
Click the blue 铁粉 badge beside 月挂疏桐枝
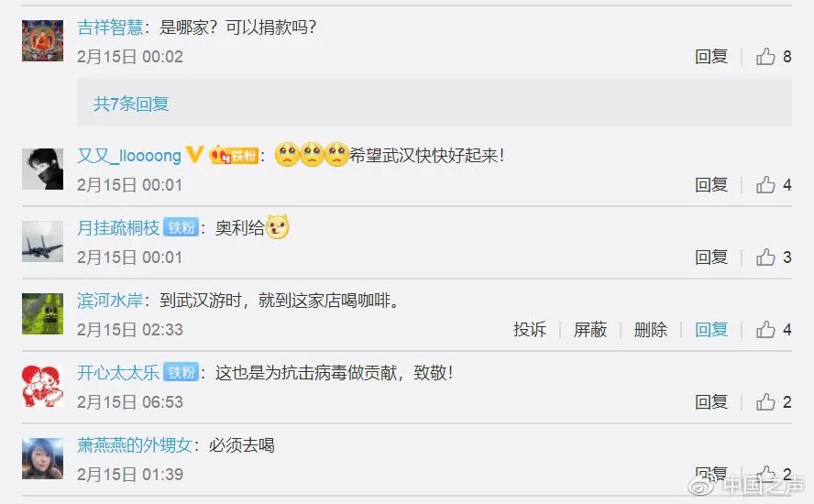point(181,227)
